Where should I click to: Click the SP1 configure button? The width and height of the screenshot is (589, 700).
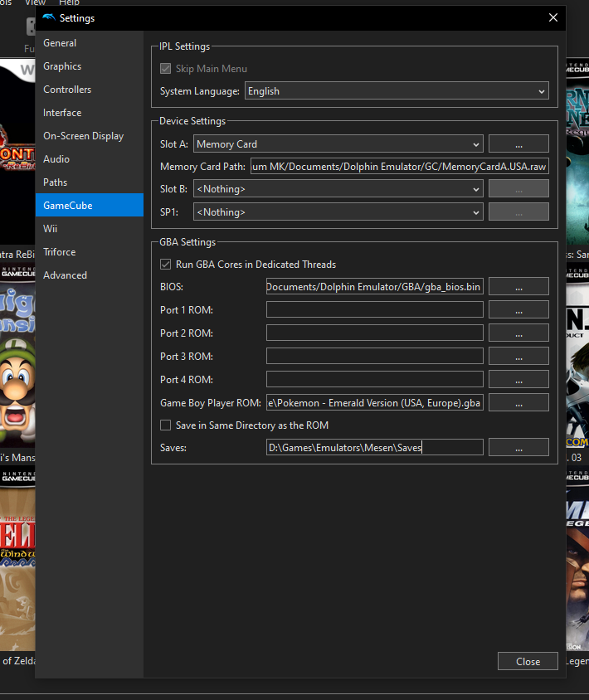coord(518,212)
